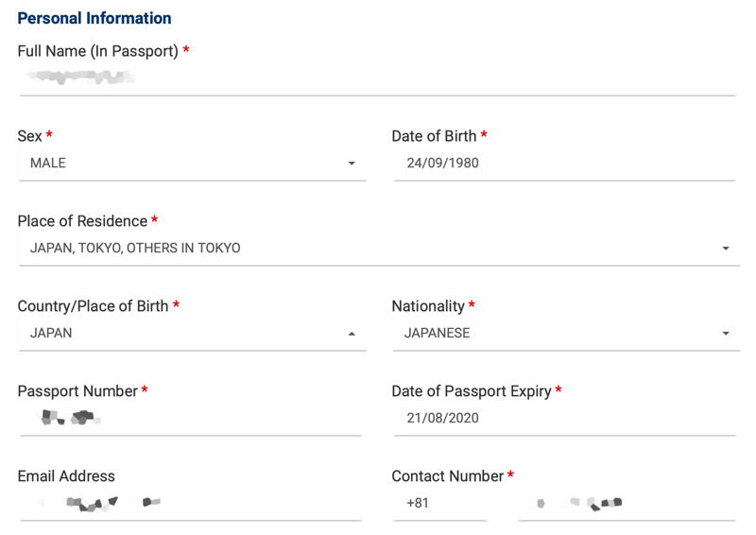Viewport: 756px width, 535px height.
Task: Collapse the Country/Place of Birth arrow
Action: pos(352,334)
